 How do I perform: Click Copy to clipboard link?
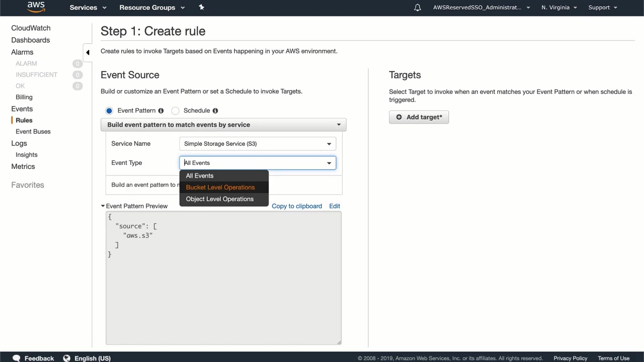click(x=297, y=206)
